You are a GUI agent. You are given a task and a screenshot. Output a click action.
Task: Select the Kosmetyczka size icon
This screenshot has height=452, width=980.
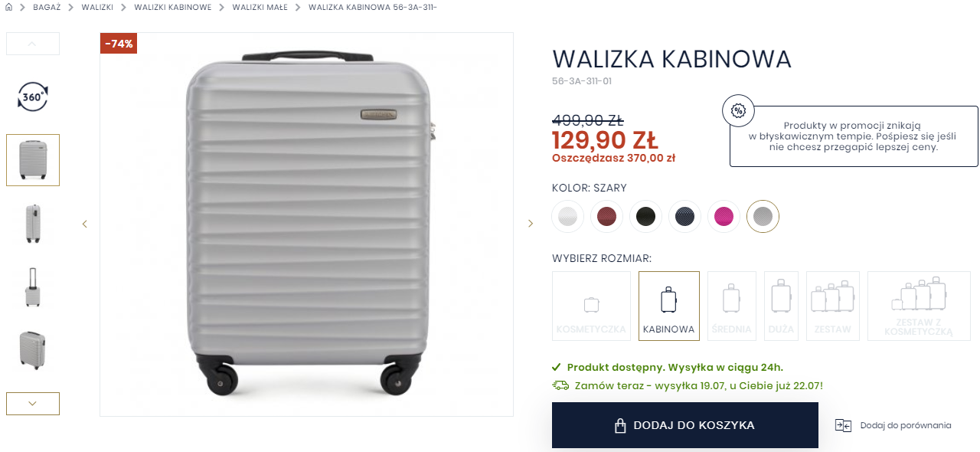pos(591,306)
